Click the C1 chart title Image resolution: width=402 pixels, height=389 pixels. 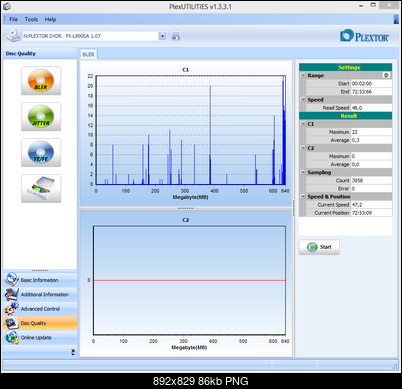coord(186,70)
